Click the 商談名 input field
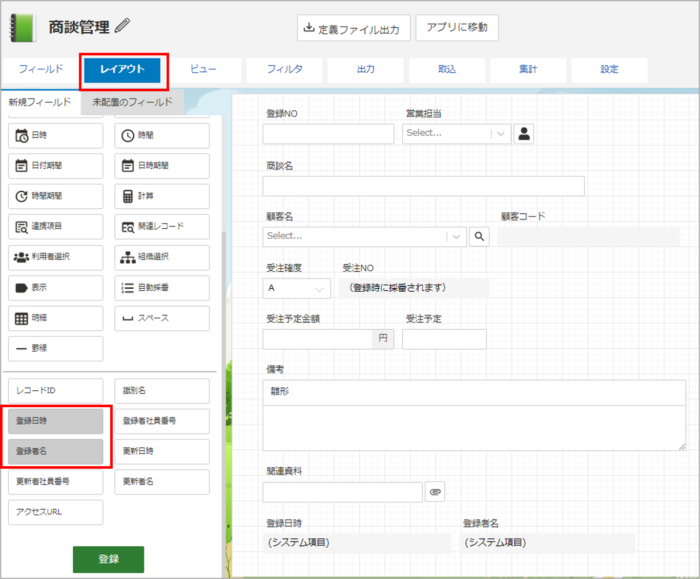Viewport: 700px width, 579px height. [x=424, y=186]
